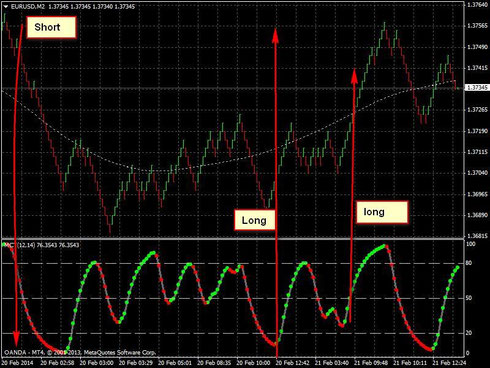Click time axis label 20 Feb 12:42
The image size is (490, 368).
[x=293, y=363]
